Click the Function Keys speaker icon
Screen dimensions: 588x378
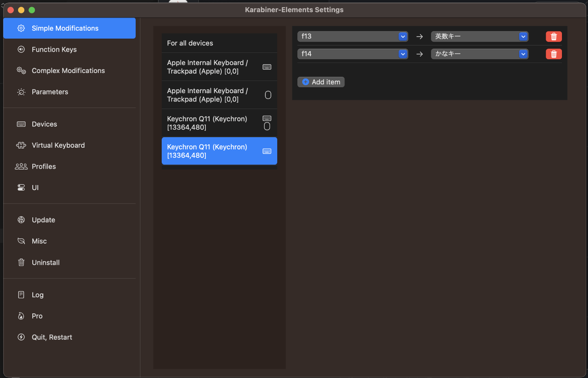point(21,50)
